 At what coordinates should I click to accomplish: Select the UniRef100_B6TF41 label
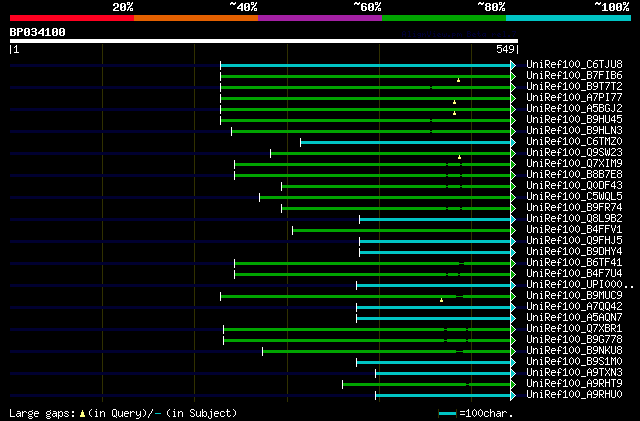click(574, 263)
